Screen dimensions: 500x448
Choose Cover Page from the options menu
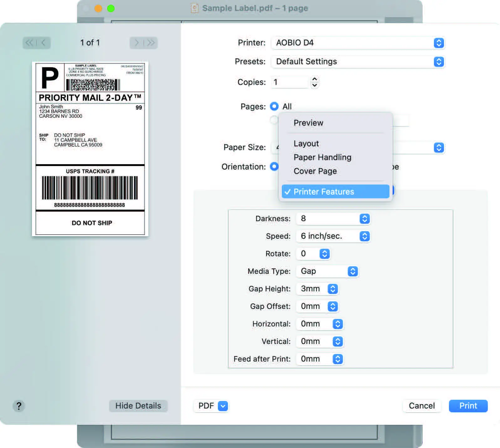(x=335, y=171)
